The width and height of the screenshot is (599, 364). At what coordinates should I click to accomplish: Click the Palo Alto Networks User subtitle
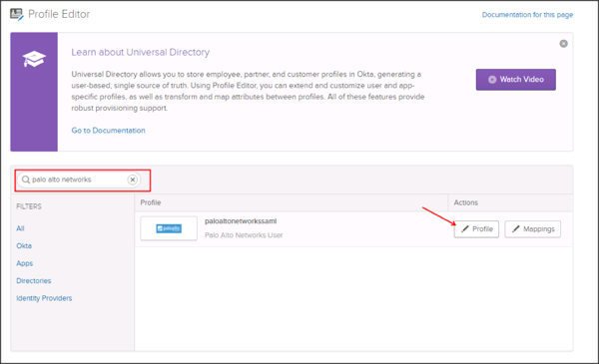(x=244, y=235)
